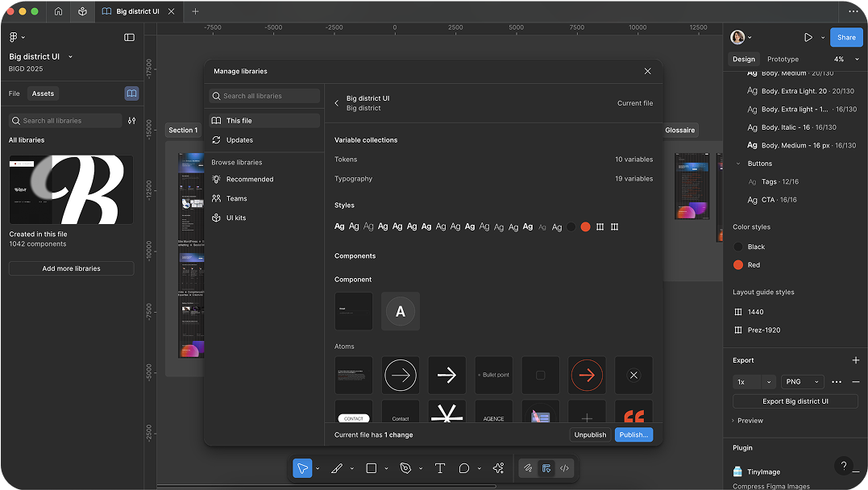Select the pen vector tool icon

(x=405, y=468)
